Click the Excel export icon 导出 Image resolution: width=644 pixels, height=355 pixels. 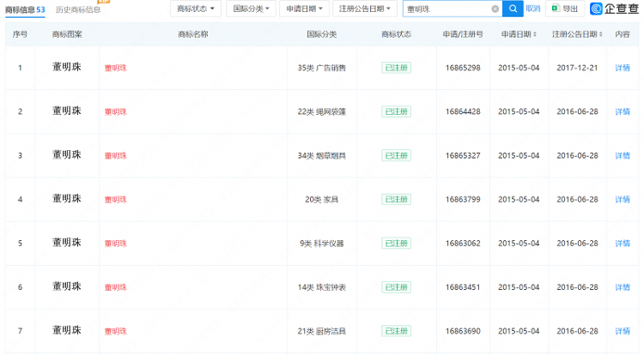pos(564,9)
